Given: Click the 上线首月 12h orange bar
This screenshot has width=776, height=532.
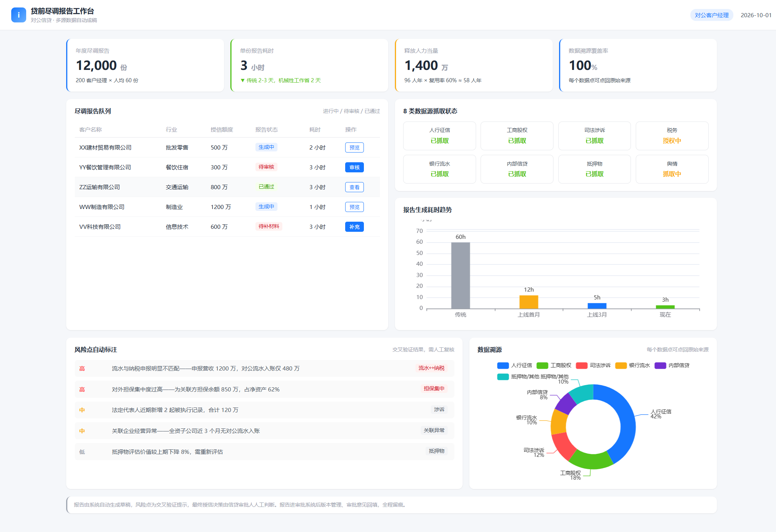Looking at the screenshot, I should point(529,302).
